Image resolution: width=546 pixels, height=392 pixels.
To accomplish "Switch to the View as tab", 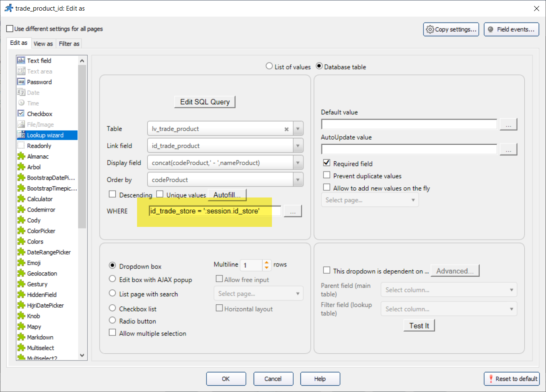I will click(x=43, y=43).
